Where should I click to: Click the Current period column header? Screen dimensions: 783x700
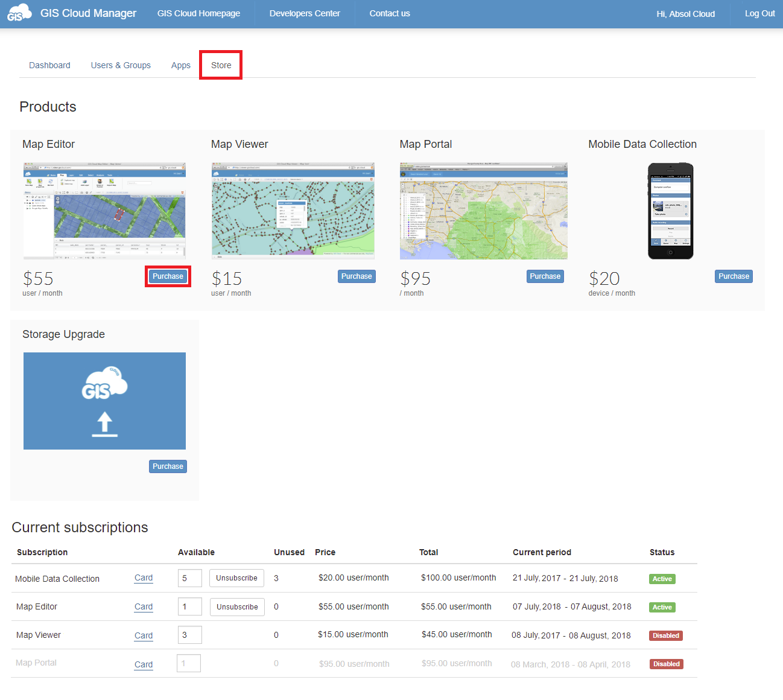(x=542, y=552)
